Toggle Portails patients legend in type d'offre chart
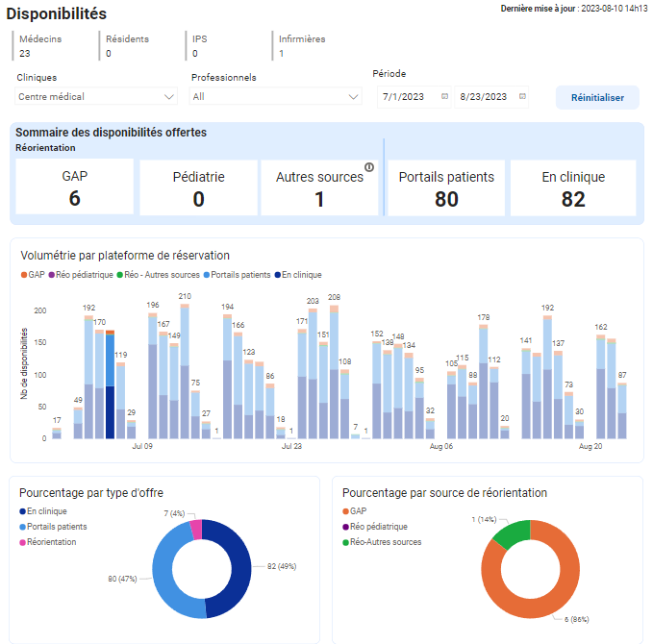The width and height of the screenshot is (653, 644). [x=53, y=527]
